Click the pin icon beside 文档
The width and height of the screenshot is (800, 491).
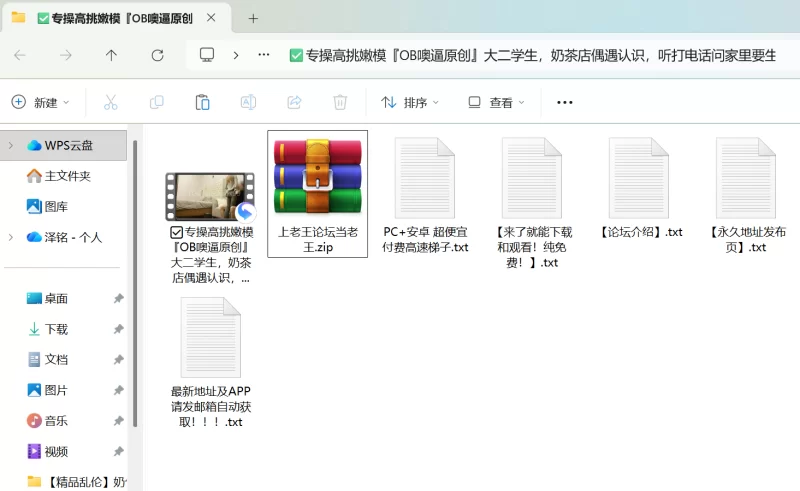(x=118, y=360)
